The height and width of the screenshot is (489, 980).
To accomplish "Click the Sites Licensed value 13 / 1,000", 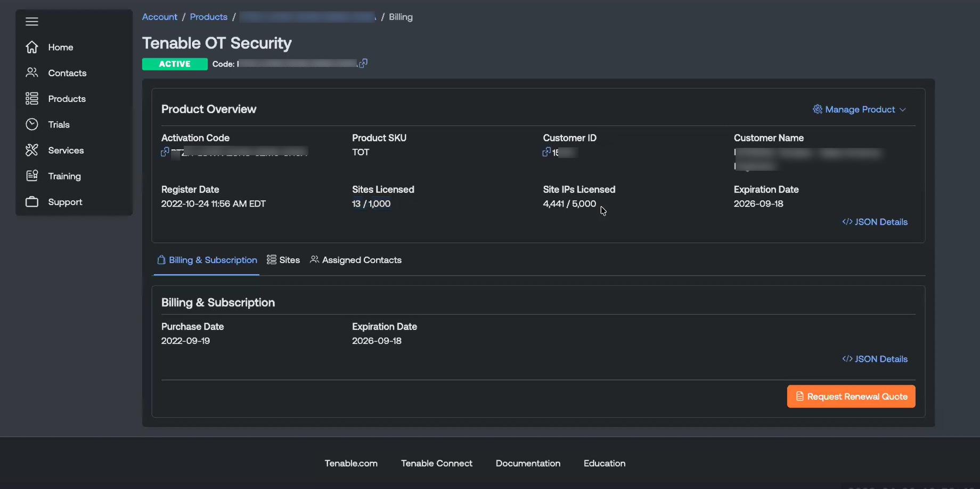I will pyautogui.click(x=371, y=204).
